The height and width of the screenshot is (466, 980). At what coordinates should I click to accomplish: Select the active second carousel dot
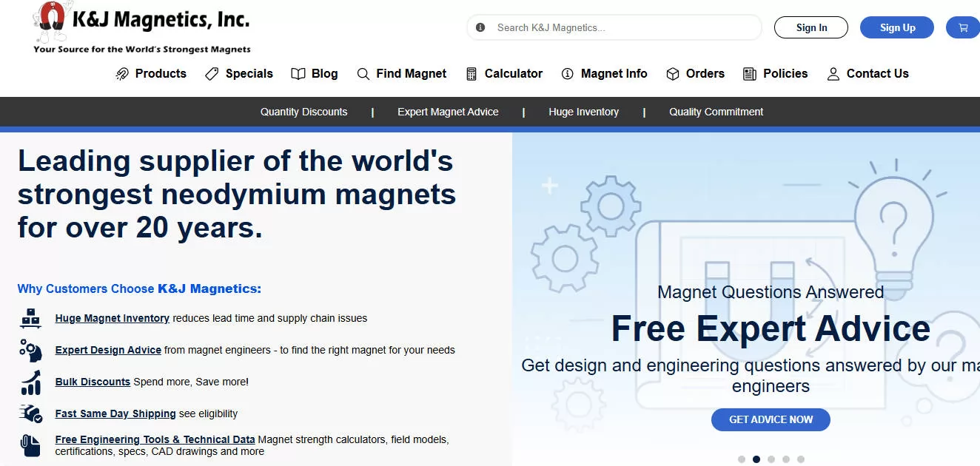click(x=756, y=459)
